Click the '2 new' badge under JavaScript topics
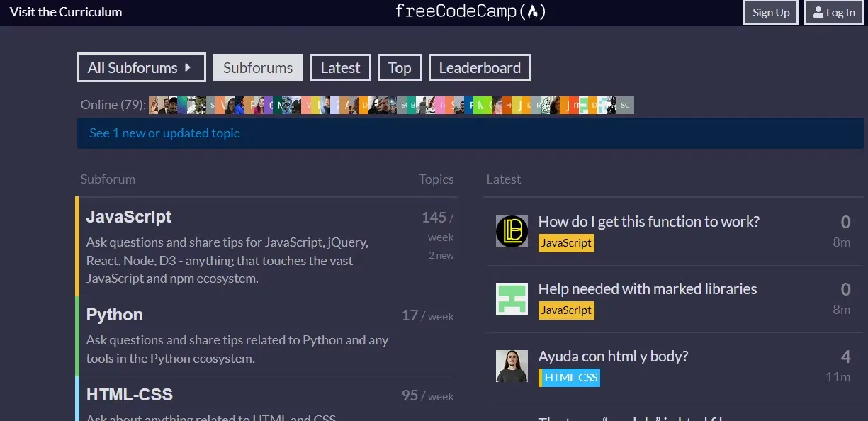Viewport: 868px width, 421px height. coord(441,255)
